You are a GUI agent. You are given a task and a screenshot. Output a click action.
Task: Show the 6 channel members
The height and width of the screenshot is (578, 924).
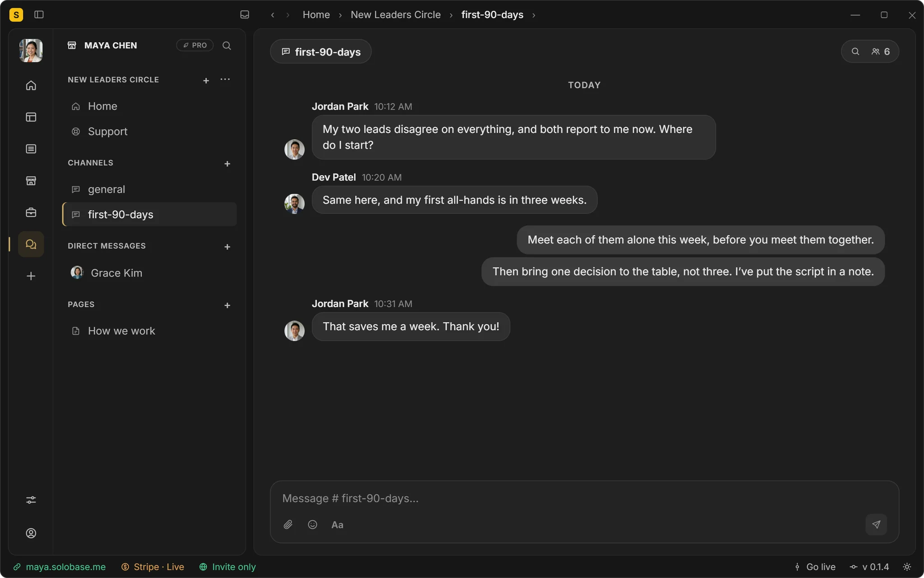881,51
